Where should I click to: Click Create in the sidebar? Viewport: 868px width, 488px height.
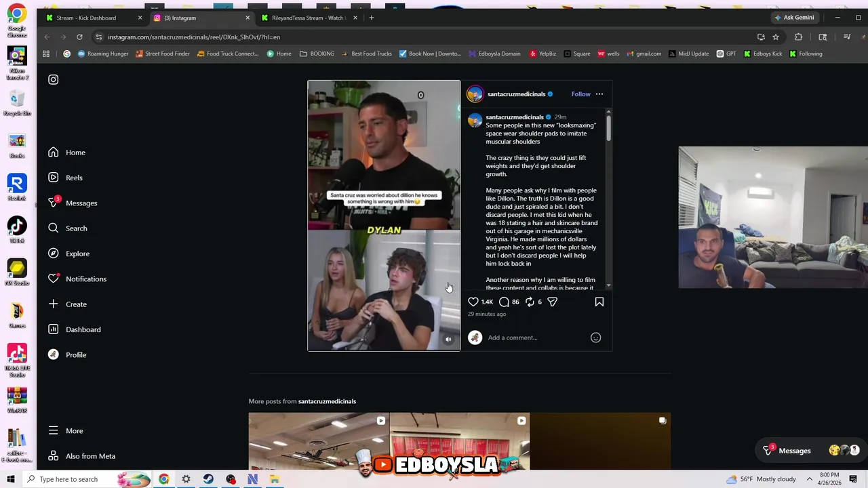pyautogui.click(x=67, y=304)
